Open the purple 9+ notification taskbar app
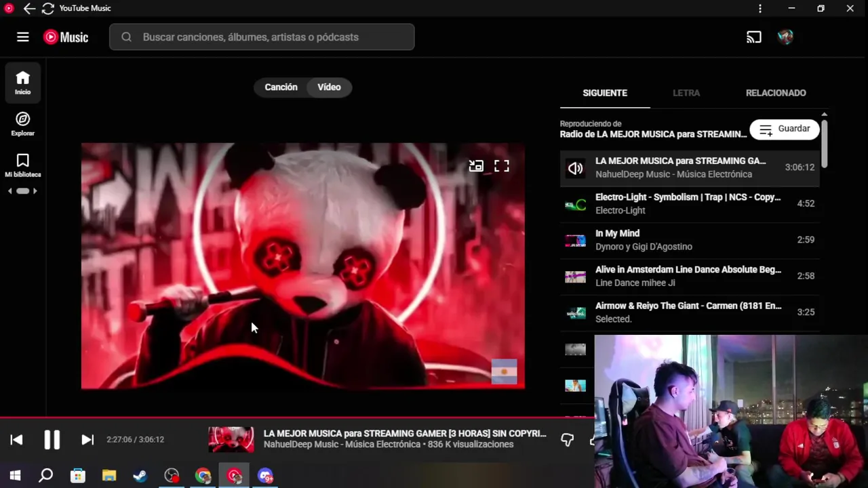 [x=265, y=476]
